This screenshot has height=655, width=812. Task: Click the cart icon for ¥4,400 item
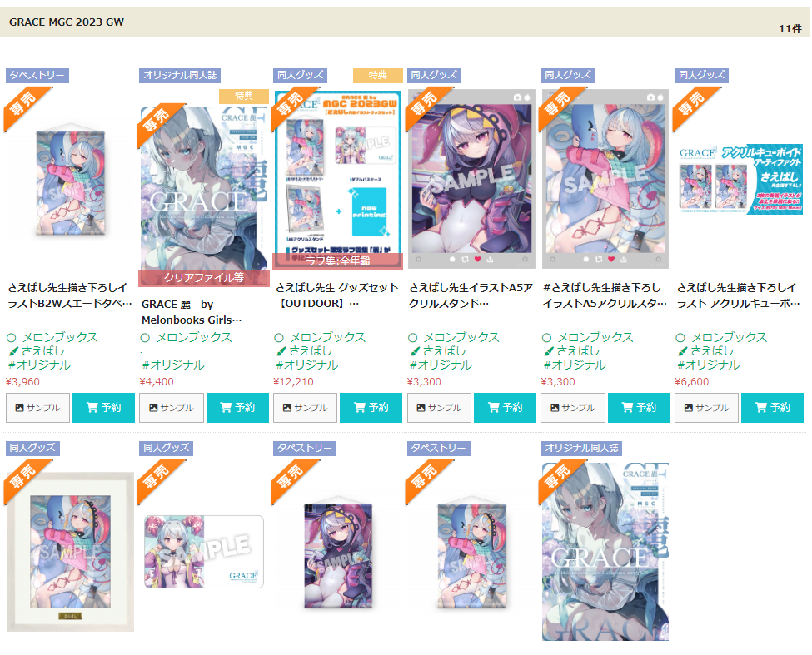point(226,408)
